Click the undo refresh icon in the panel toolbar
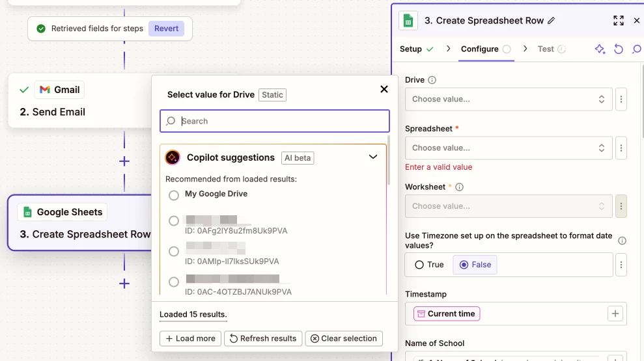The width and height of the screenshot is (644, 361). coord(619,49)
